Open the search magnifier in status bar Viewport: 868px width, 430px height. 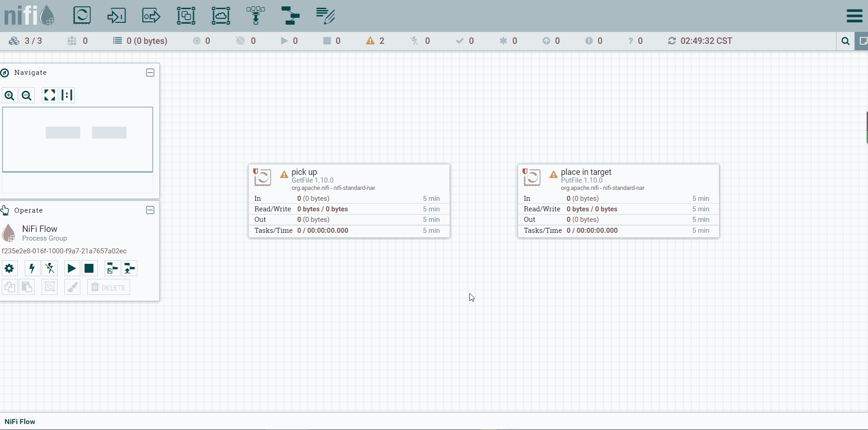[846, 41]
